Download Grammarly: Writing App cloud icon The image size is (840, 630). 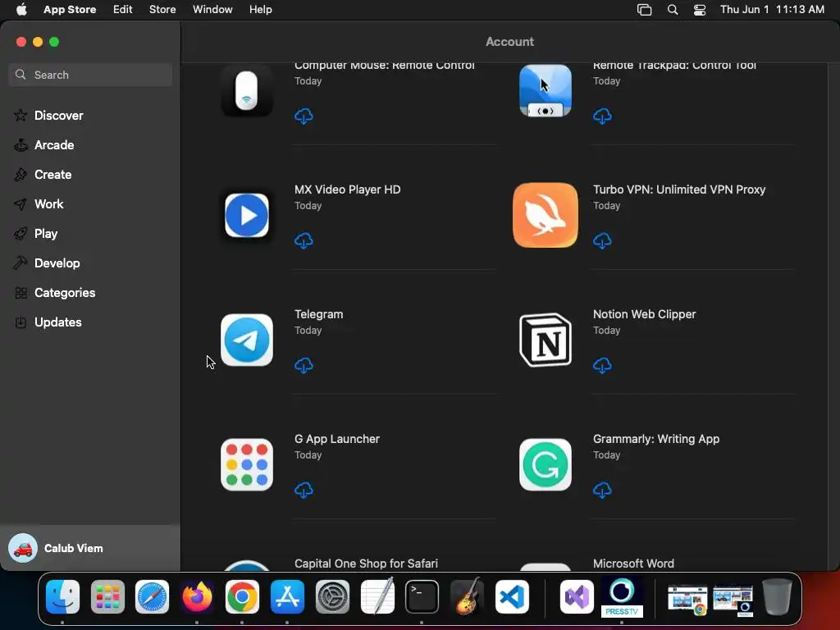[602, 491]
